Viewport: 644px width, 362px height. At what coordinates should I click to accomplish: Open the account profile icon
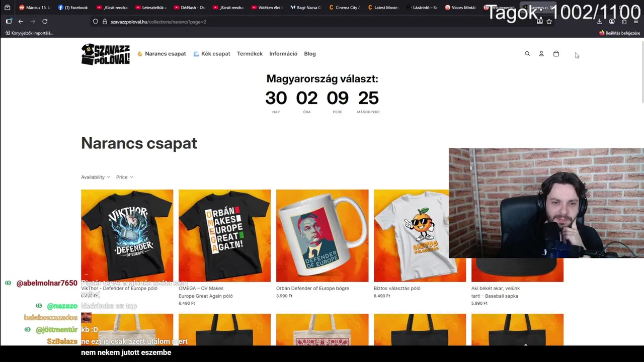pos(541,54)
